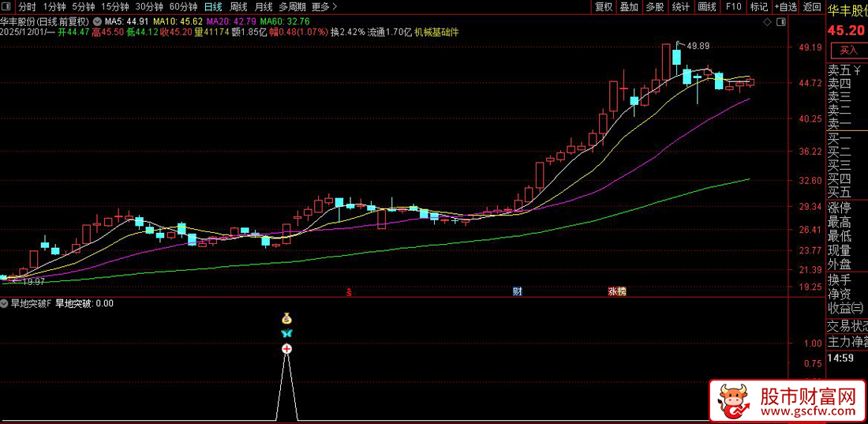This screenshot has width=868, height=424.
Task: Click the MA20: 42.79 label
Action: 232,22
